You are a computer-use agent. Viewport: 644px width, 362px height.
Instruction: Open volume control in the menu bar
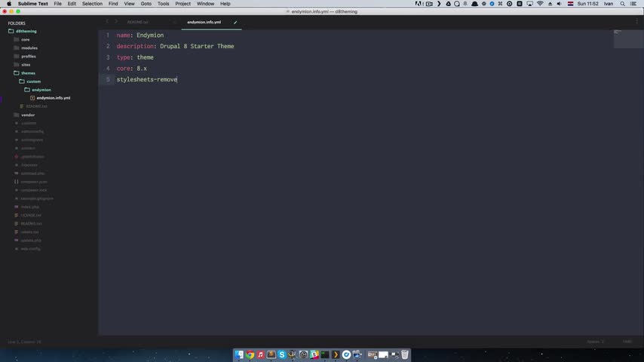[x=559, y=4]
